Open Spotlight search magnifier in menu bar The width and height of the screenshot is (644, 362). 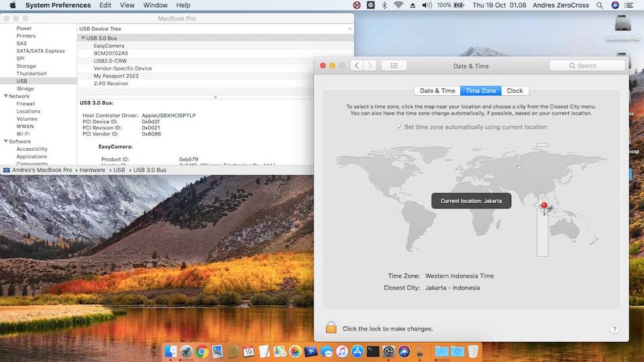point(600,5)
